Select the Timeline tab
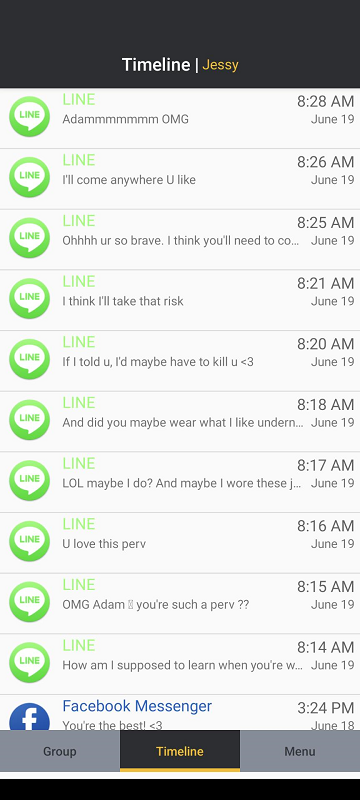The image size is (360, 800). click(180, 751)
